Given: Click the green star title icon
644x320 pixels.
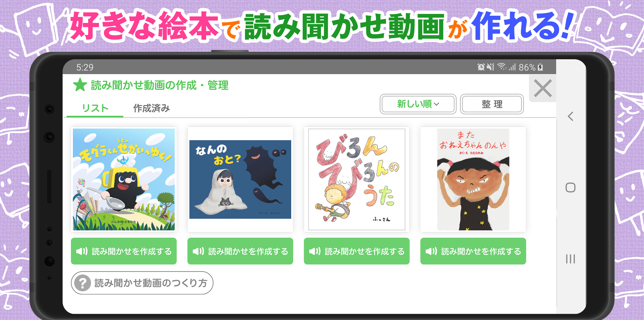Looking at the screenshot, I should tap(80, 85).
